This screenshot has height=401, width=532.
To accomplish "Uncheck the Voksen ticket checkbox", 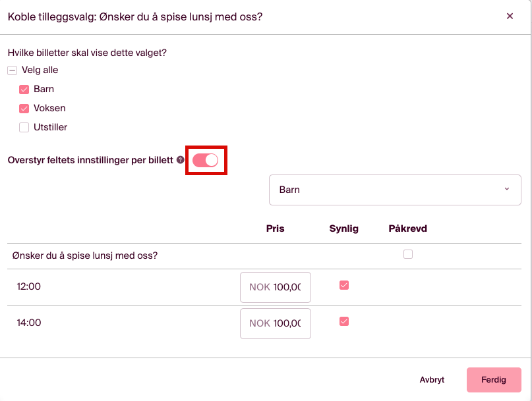I will click(x=24, y=109).
